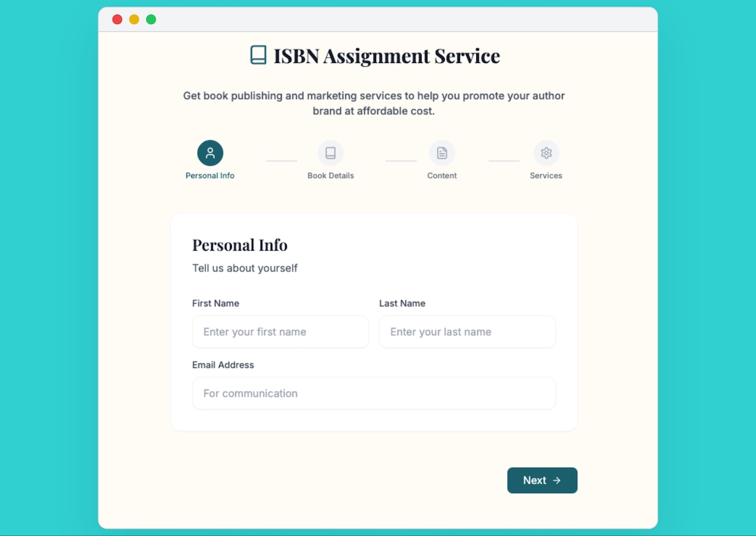Click the "First Name" field label

coord(215,304)
